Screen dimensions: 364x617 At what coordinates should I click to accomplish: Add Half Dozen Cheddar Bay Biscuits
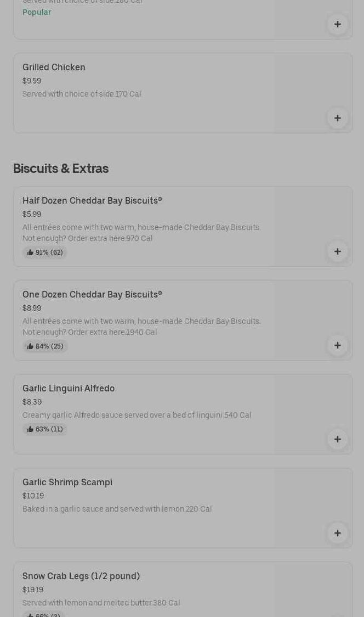[x=337, y=251]
